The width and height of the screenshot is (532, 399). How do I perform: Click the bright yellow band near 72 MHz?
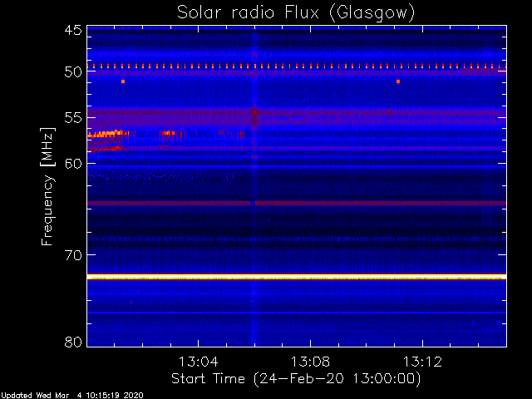(297, 277)
